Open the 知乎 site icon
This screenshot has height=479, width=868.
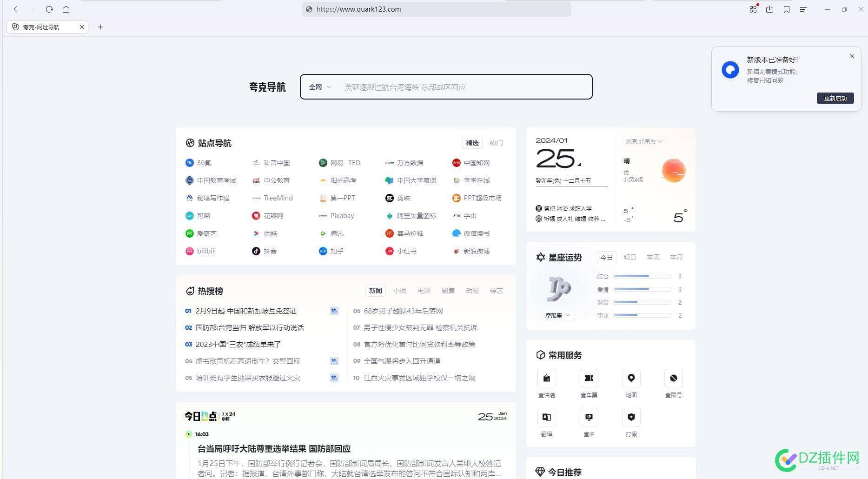[323, 251]
